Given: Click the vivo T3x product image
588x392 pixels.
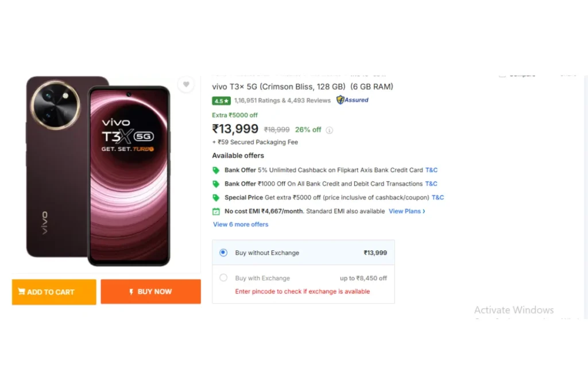Looking at the screenshot, I should click(98, 171).
